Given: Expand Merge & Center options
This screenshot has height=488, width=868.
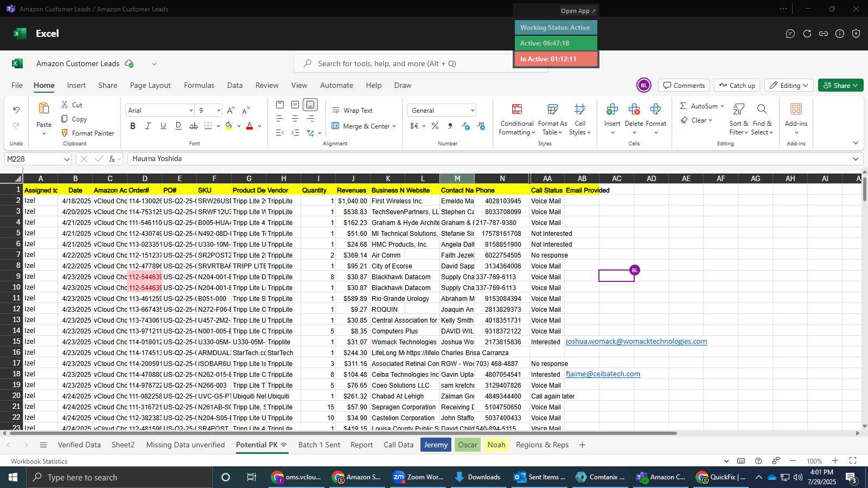Looking at the screenshot, I should [394, 126].
